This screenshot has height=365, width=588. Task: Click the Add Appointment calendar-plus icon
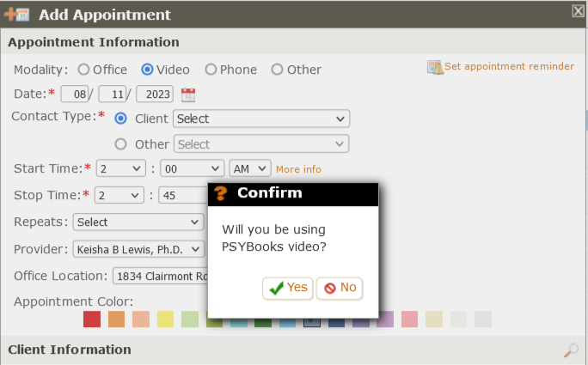tap(16, 15)
